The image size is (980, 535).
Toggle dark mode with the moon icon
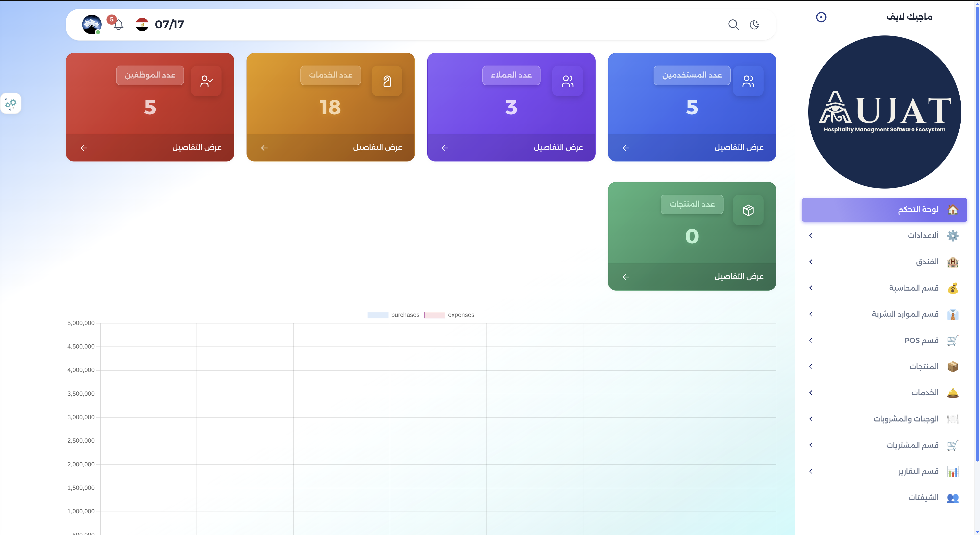[x=754, y=25]
